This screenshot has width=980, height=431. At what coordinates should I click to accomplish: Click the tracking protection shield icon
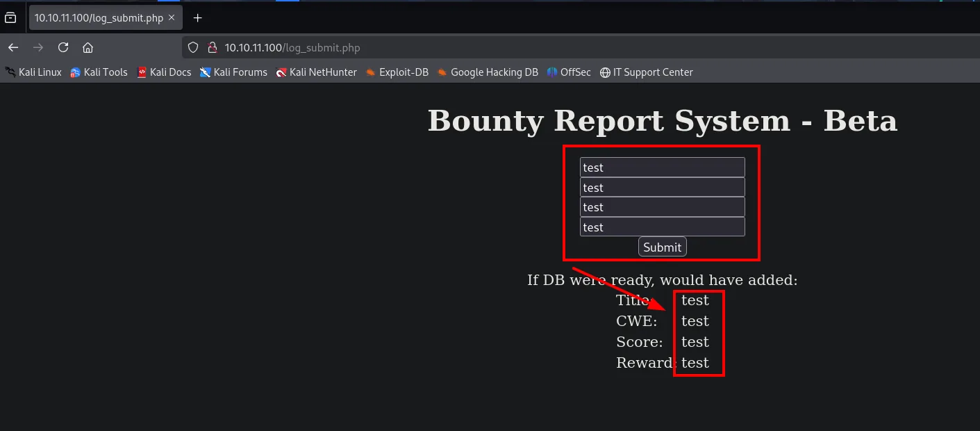194,48
